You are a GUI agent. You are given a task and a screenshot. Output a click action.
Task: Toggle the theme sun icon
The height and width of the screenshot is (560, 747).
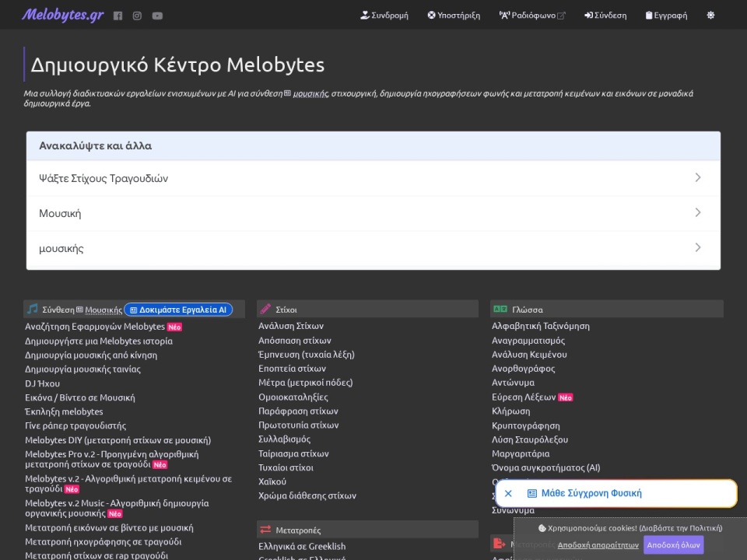pyautogui.click(x=710, y=16)
